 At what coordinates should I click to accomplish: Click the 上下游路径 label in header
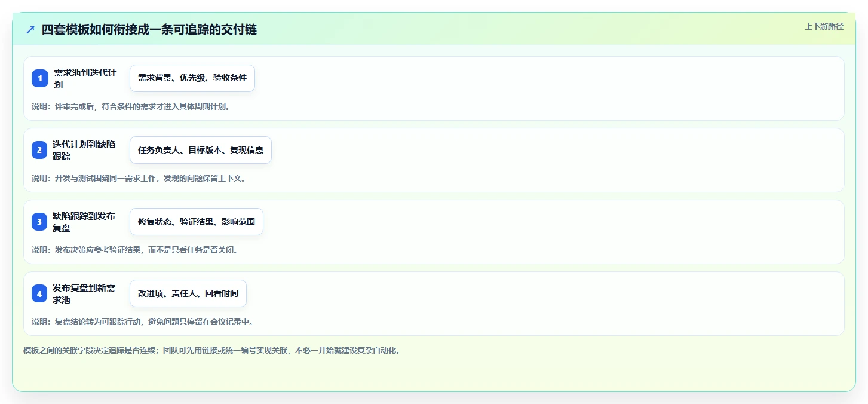click(x=824, y=26)
